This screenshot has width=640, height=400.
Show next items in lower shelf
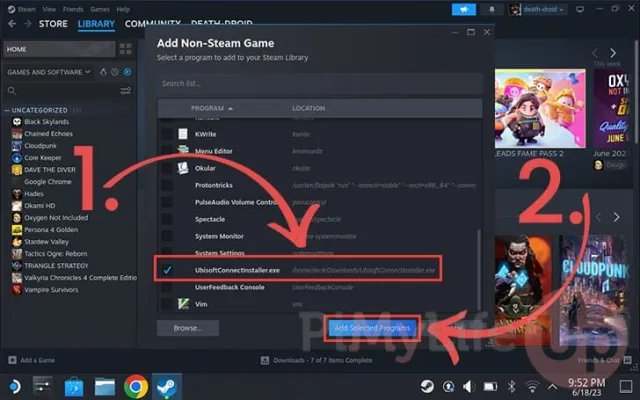[x=616, y=217]
